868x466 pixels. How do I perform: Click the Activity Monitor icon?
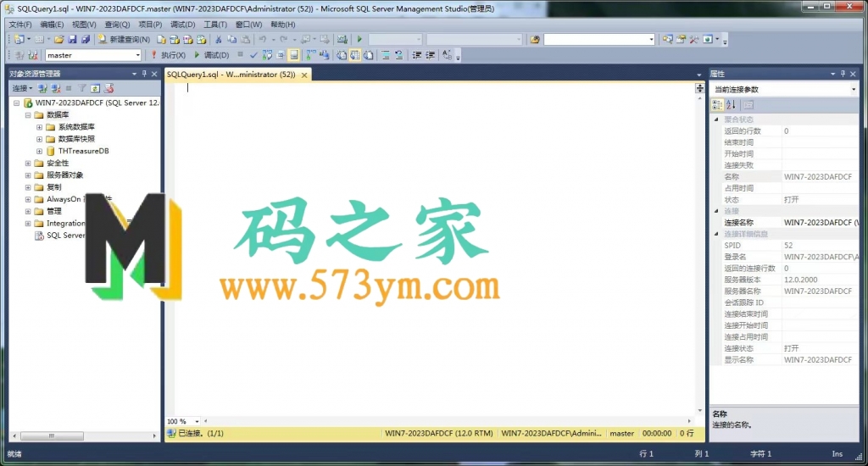point(342,39)
